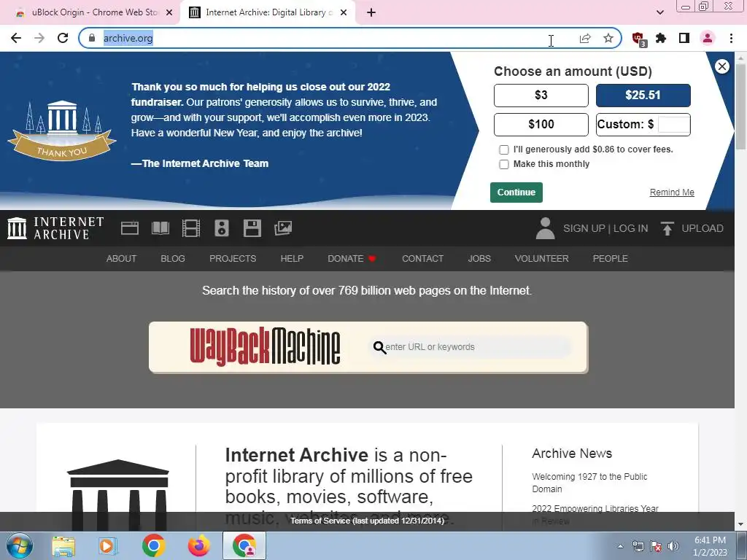747x560 pixels.
Task: Open Firefox from the taskbar
Action: tap(198, 545)
